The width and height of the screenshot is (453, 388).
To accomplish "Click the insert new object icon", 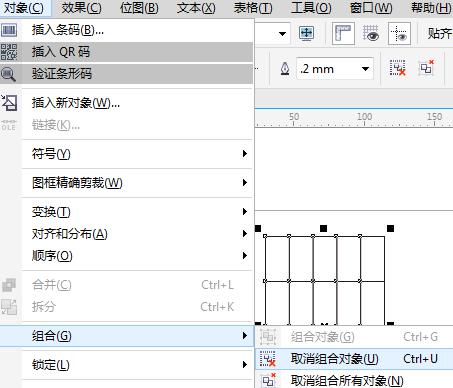I will tap(9, 102).
